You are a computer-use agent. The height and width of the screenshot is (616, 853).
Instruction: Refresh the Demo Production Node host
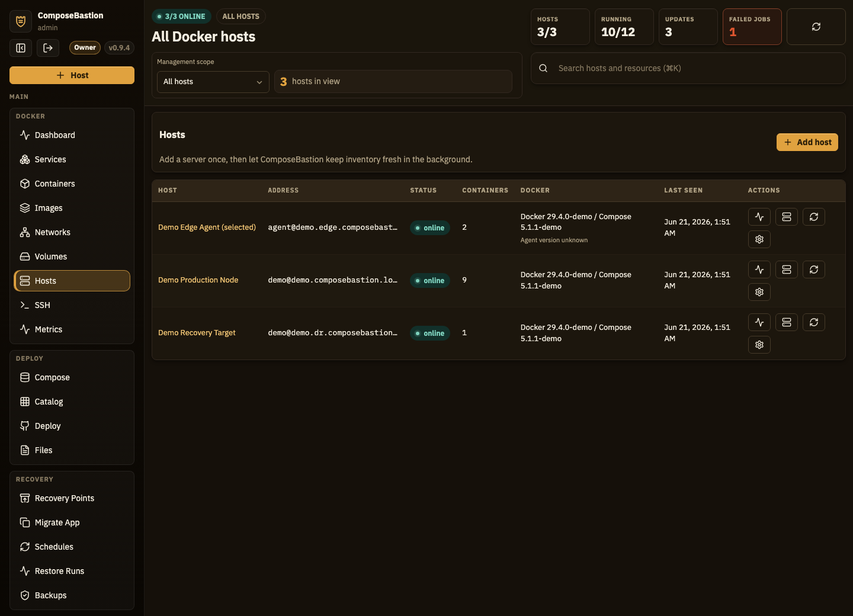pos(814,269)
